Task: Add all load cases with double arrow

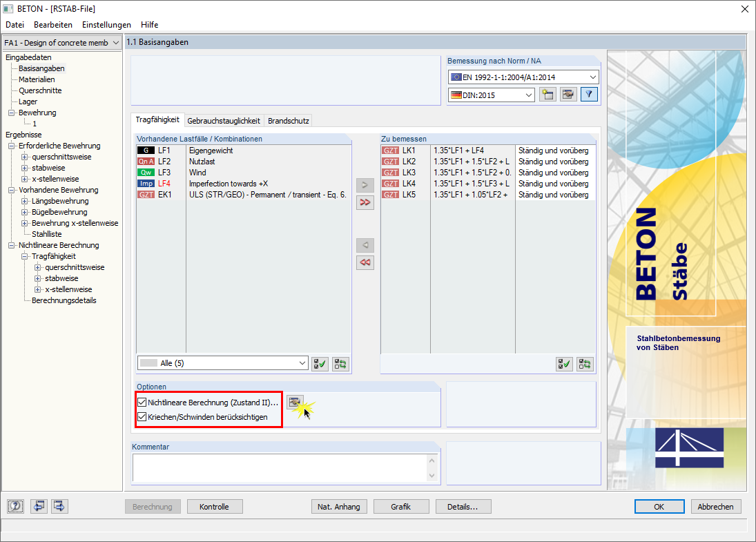Action: point(365,202)
